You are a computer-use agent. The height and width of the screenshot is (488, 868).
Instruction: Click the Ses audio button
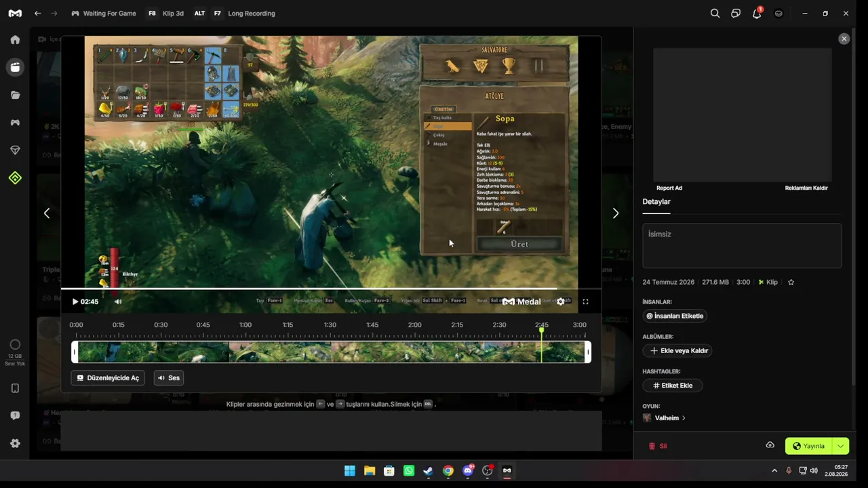(169, 378)
